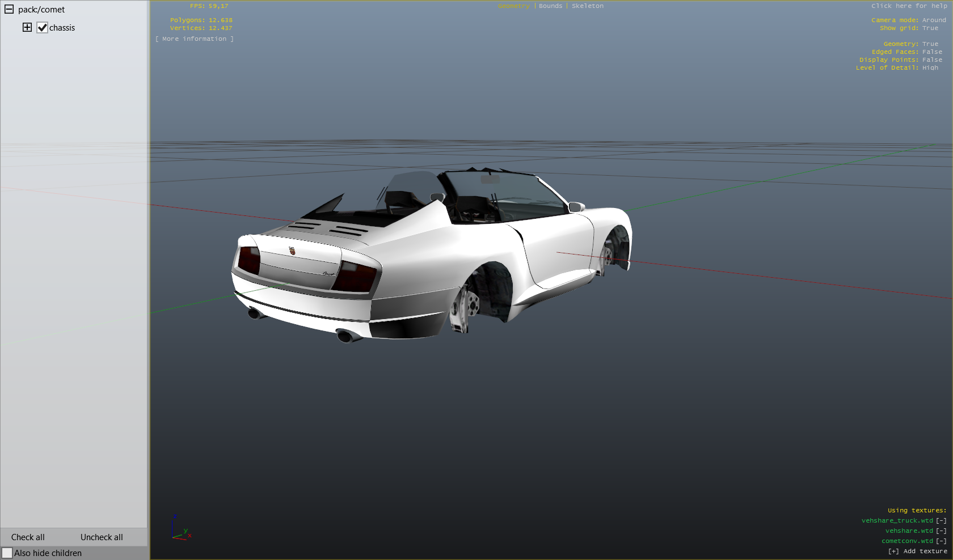Image resolution: width=953 pixels, height=560 pixels.
Task: Click the Polygons count text
Action: click(x=201, y=20)
